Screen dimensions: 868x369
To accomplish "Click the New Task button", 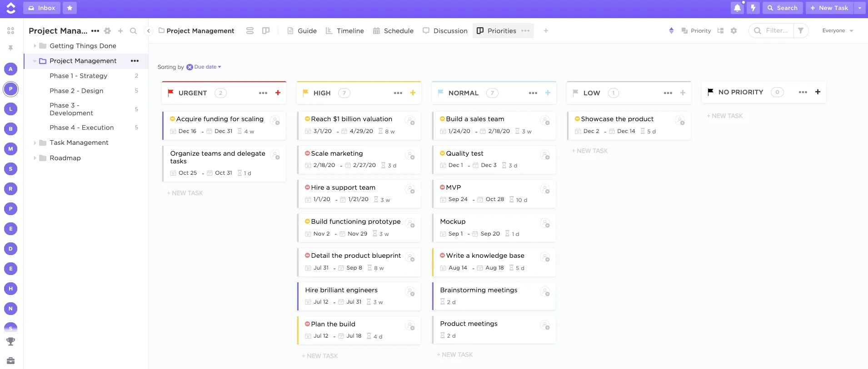I will [829, 8].
